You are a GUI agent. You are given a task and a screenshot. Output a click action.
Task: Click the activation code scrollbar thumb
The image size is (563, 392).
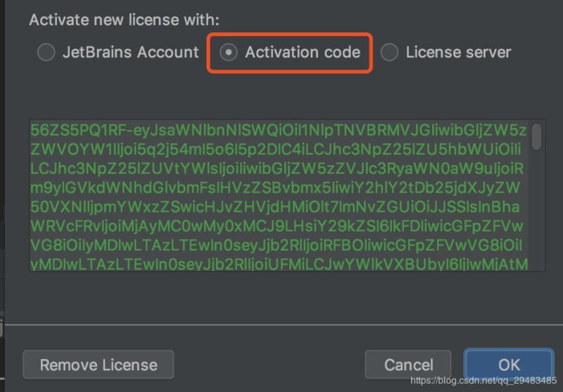(537, 137)
